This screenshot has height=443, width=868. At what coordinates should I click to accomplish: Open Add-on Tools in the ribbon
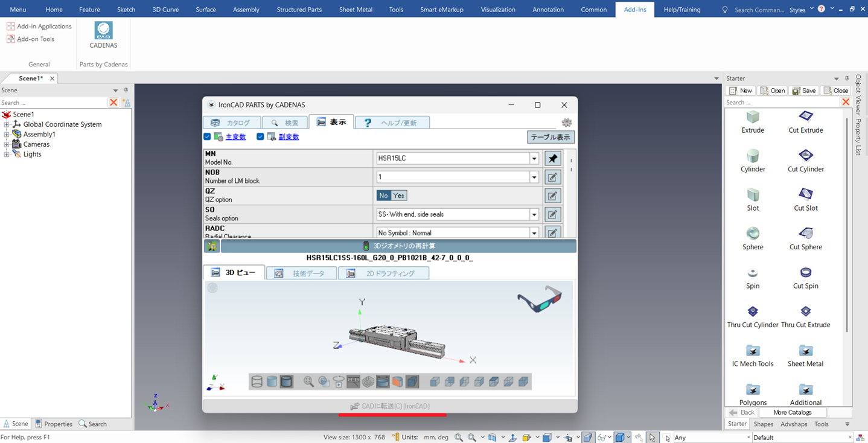point(30,39)
